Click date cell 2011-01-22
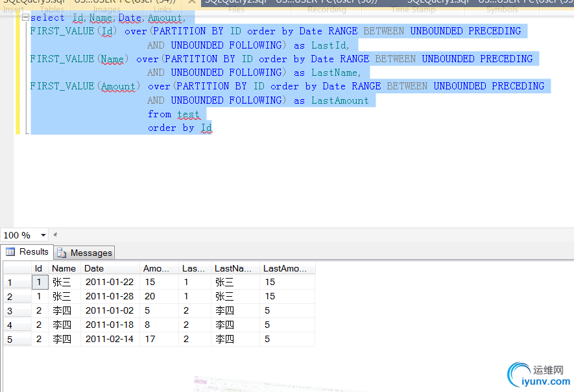 click(110, 282)
